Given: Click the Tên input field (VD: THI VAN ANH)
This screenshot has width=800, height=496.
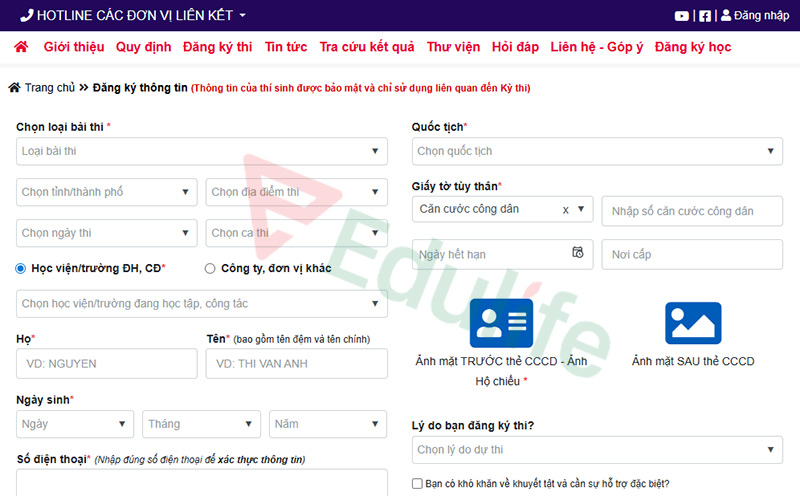Looking at the screenshot, I should [296, 363].
